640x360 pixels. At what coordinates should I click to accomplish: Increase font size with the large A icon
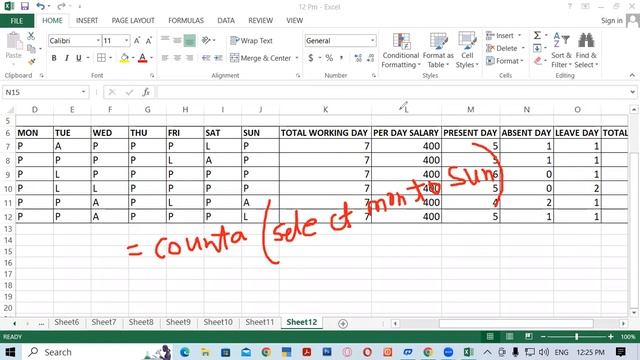pyautogui.click(x=137, y=40)
